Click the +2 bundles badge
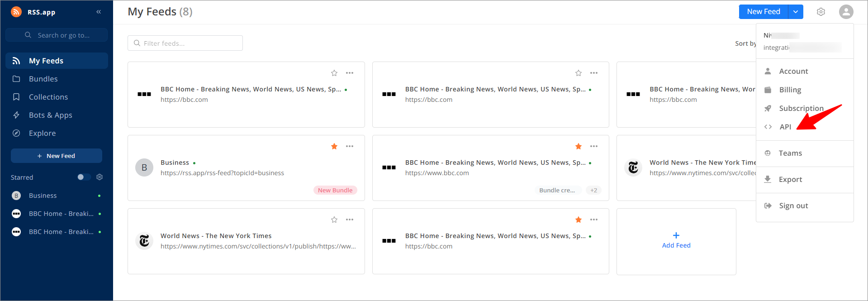This screenshot has height=301, width=868. pyautogui.click(x=593, y=190)
